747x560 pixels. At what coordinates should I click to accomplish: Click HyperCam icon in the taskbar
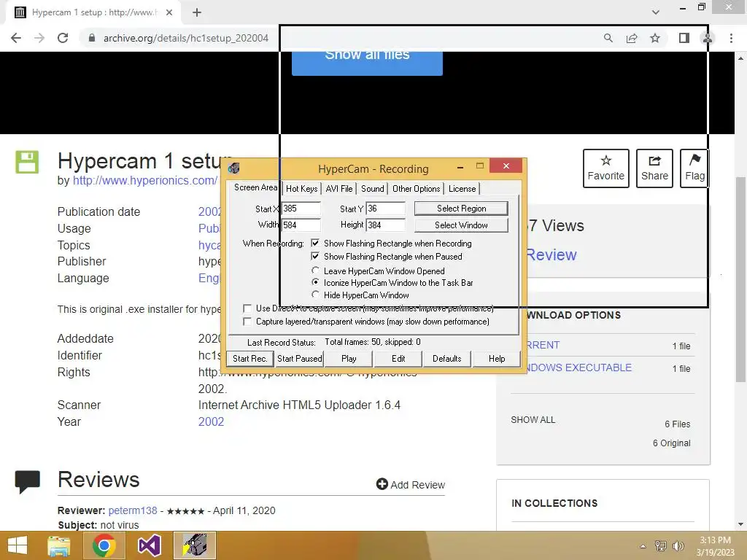click(195, 545)
